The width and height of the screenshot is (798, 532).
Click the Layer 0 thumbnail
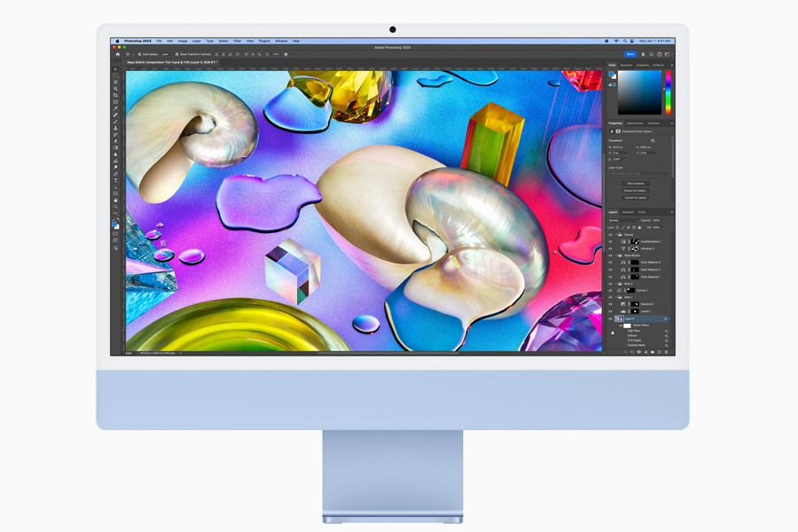(x=619, y=318)
